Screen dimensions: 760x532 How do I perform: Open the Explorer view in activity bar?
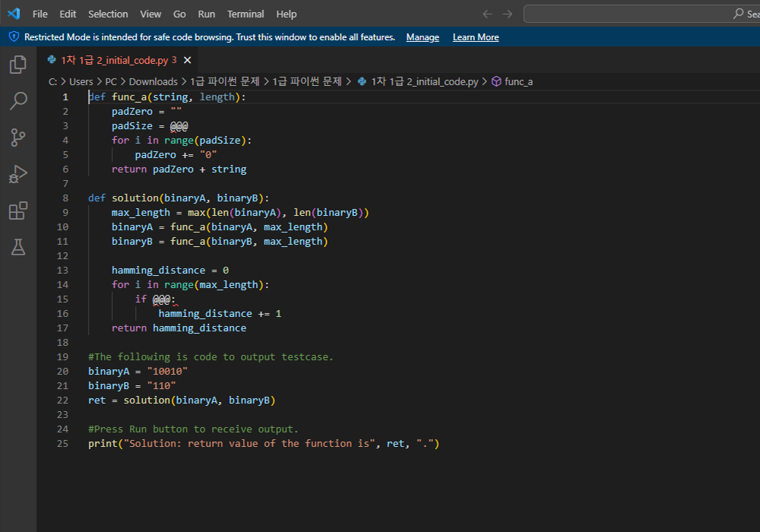point(18,64)
